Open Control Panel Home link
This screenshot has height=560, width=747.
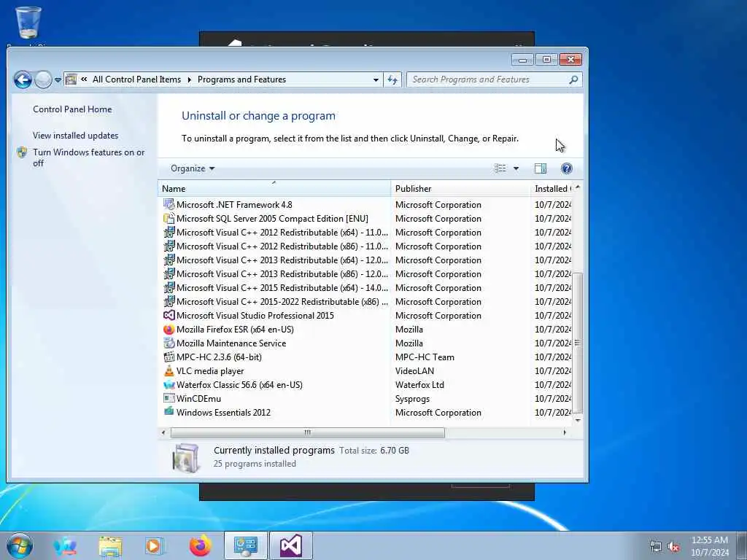click(72, 109)
